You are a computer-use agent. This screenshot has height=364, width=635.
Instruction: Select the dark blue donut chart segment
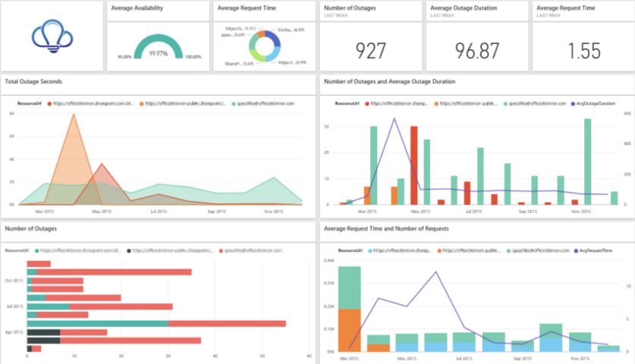273,39
